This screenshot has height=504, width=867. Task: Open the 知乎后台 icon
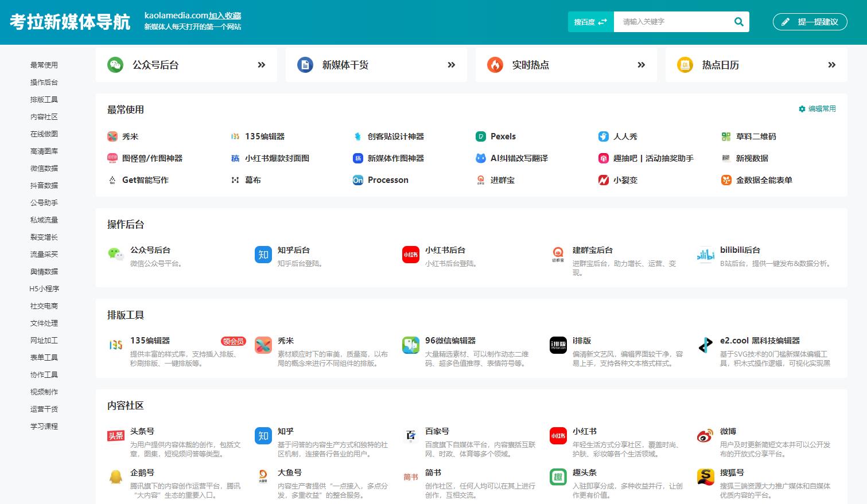click(263, 255)
